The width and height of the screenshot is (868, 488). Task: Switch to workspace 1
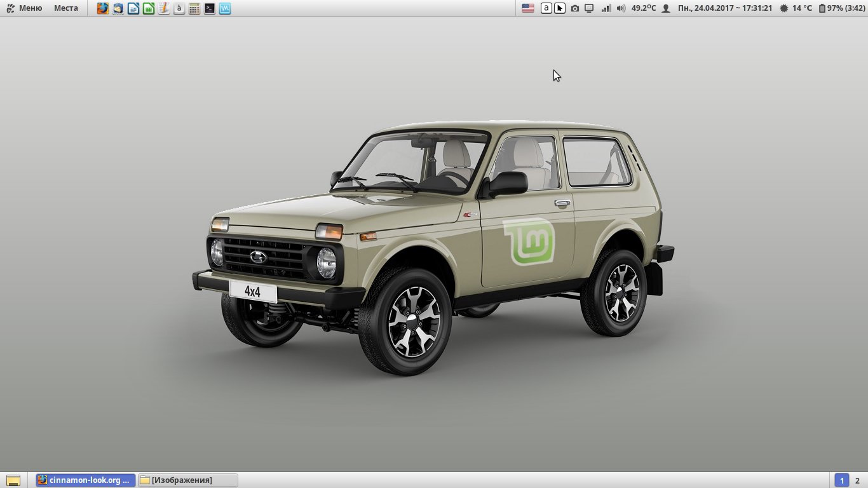point(841,480)
